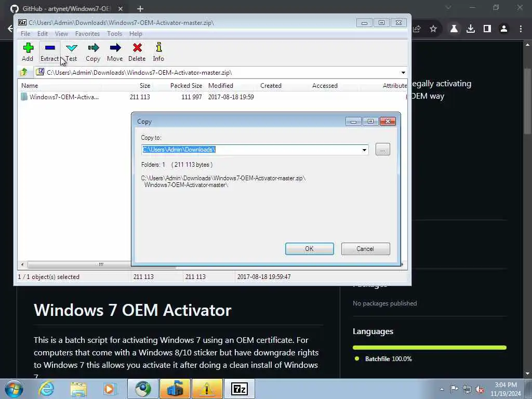Click the Copy toolbar icon in 7-Zip
This screenshot has height=399, width=532.
coord(93,51)
